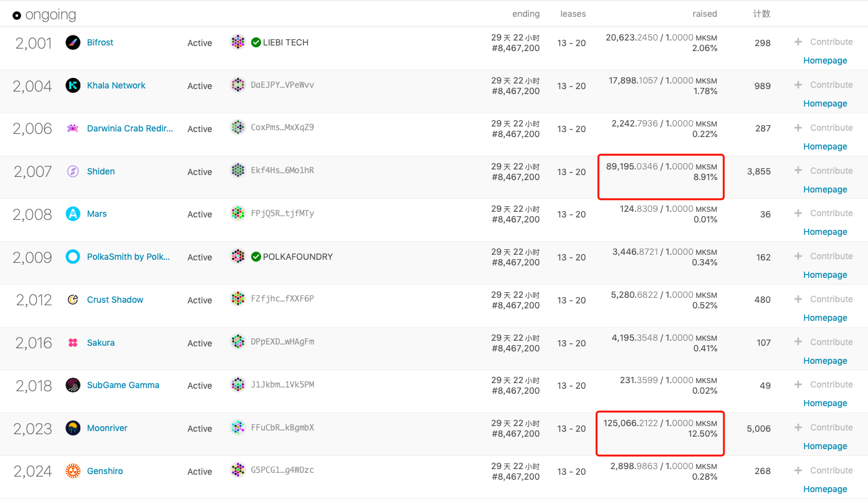
Task: Click identicon for FPjQ5R…tjfMTy address
Action: click(x=238, y=213)
